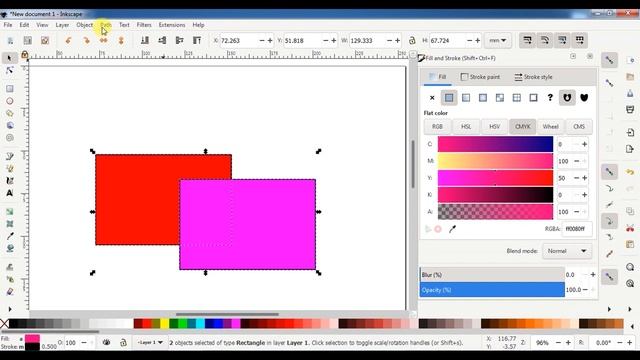Click the color dropper in Fill panel
The image size is (640, 360).
pos(452,229)
